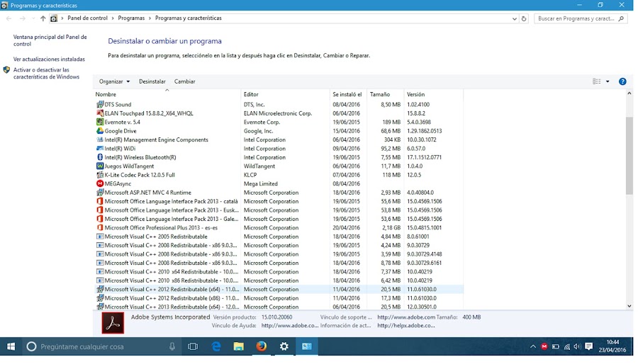638x364 pixels.
Task: Open the Organizar dropdown menu
Action: [x=114, y=81]
